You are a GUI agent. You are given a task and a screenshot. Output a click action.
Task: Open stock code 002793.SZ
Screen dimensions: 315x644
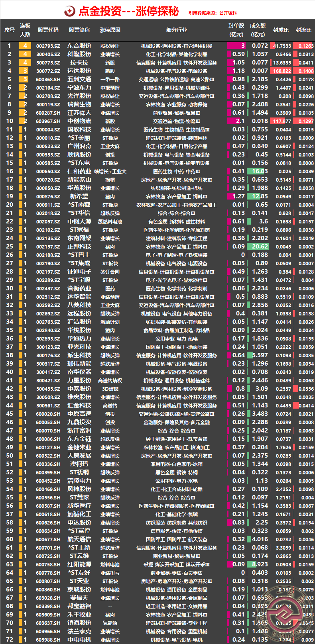click(x=48, y=46)
